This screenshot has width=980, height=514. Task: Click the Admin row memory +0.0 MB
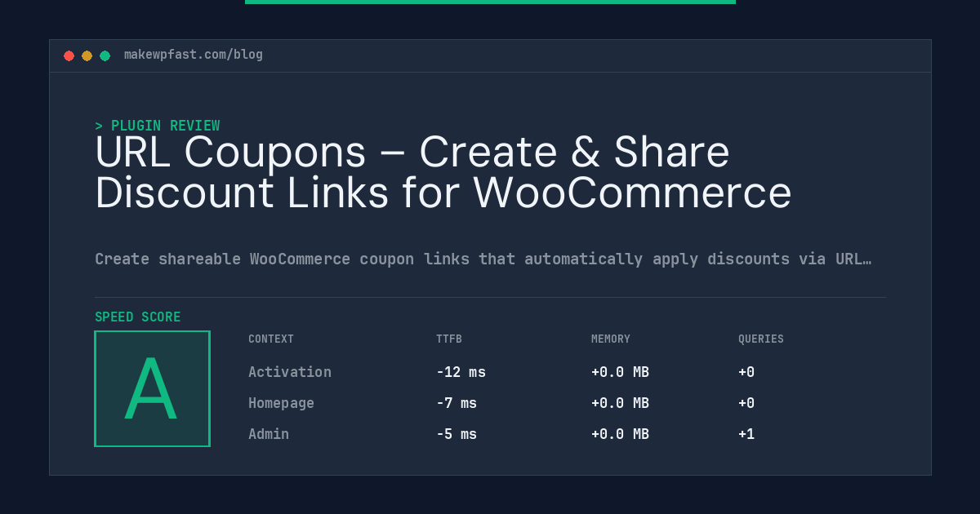620,434
